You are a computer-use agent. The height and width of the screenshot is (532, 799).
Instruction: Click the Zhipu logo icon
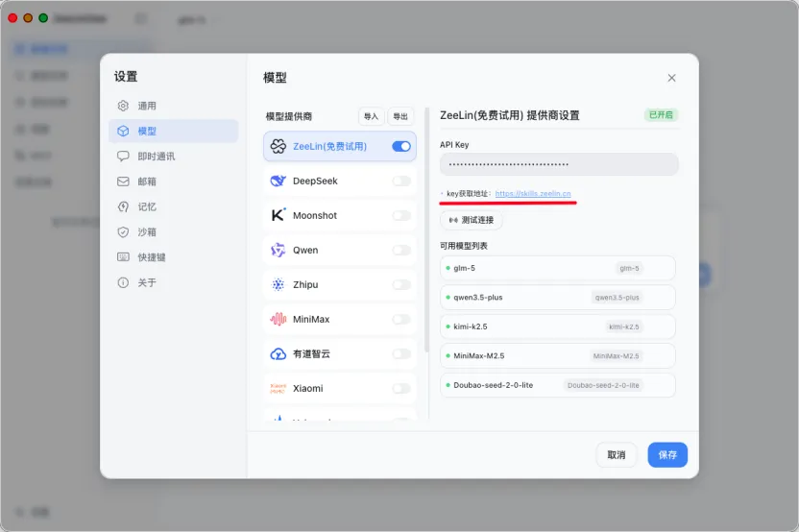coord(278,284)
